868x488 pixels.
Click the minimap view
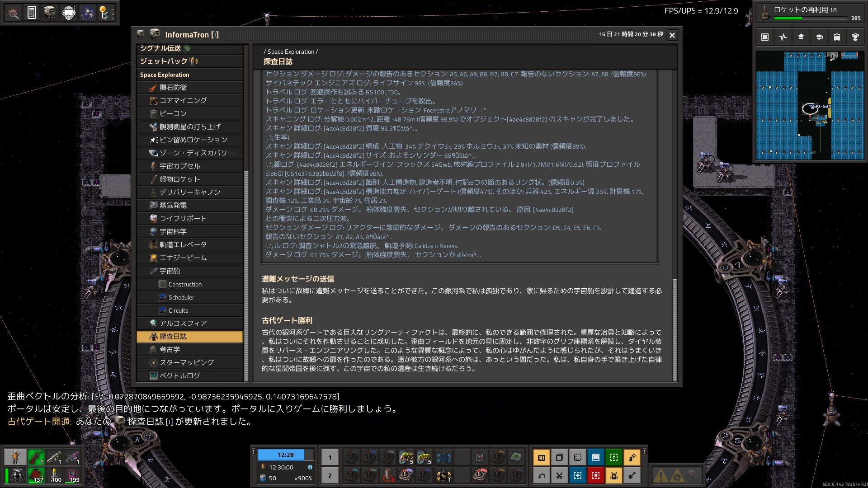(810, 106)
